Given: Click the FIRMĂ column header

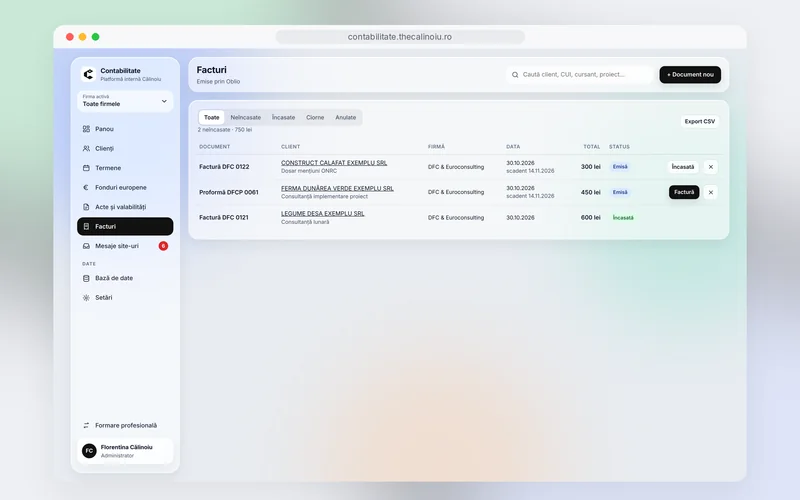Looking at the screenshot, I should (436, 146).
